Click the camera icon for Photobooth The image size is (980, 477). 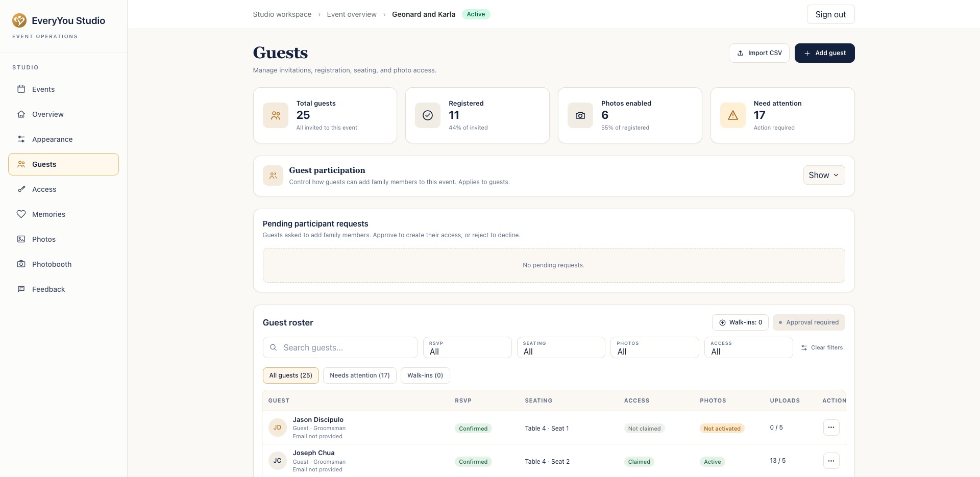coord(21,264)
